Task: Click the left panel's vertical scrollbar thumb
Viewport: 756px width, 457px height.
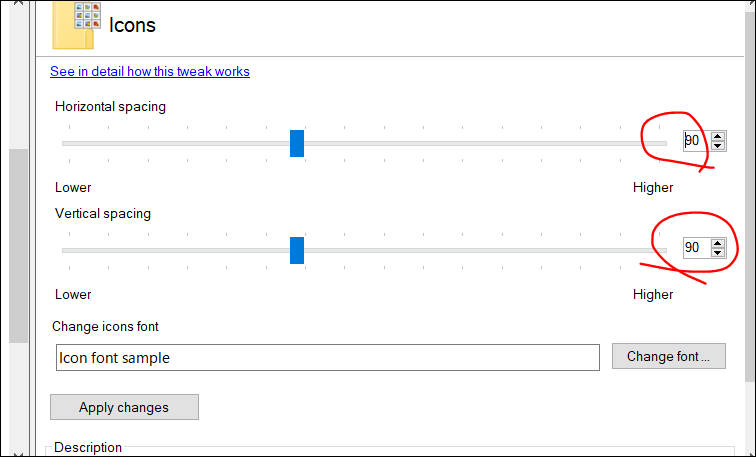Action: 18,246
